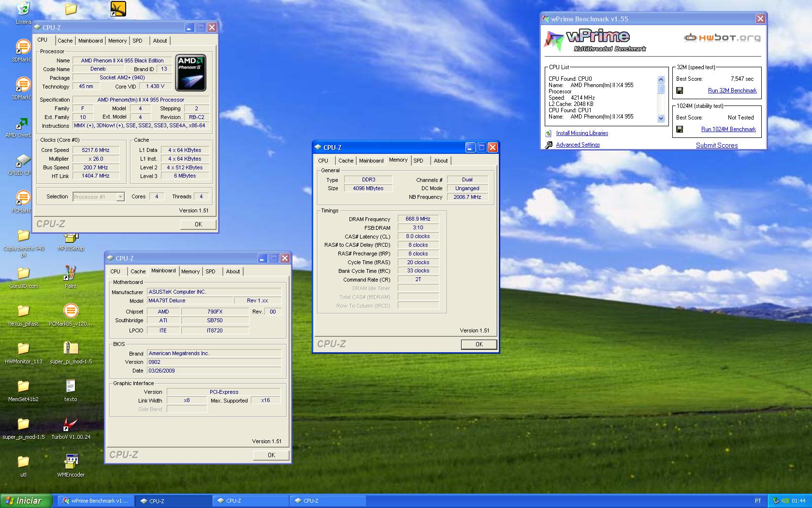Image resolution: width=812 pixels, height=508 pixels.
Task: Launch the Paint desktop shortcut
Action: coord(71,273)
